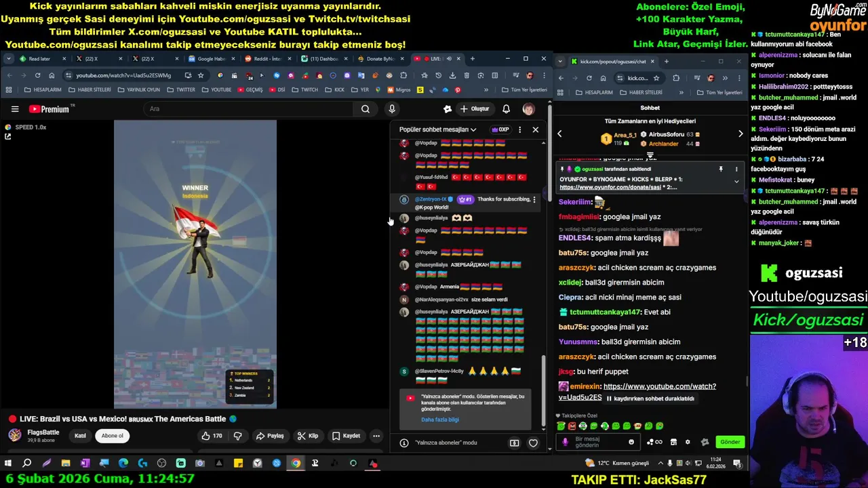Like the FlagsBattle live video
This screenshot has width=868, height=488.
click(x=212, y=436)
